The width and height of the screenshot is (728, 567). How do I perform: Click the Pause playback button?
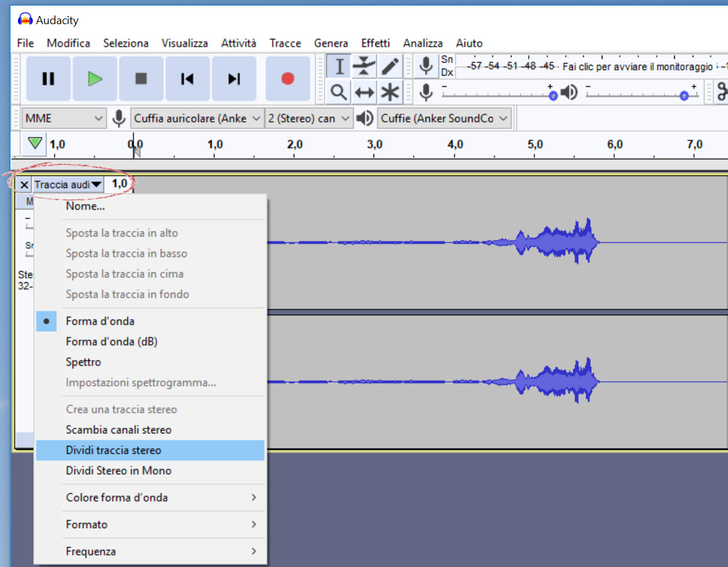[x=48, y=79]
